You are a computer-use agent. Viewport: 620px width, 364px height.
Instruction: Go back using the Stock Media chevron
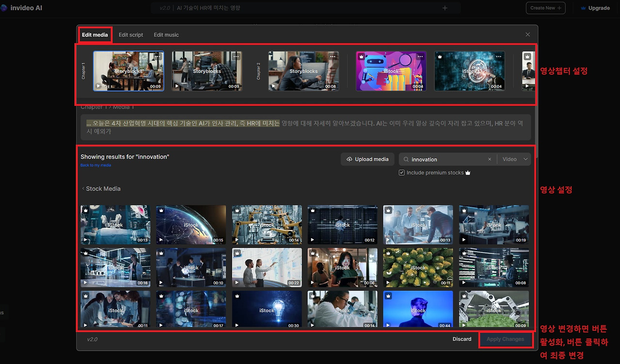(x=83, y=189)
